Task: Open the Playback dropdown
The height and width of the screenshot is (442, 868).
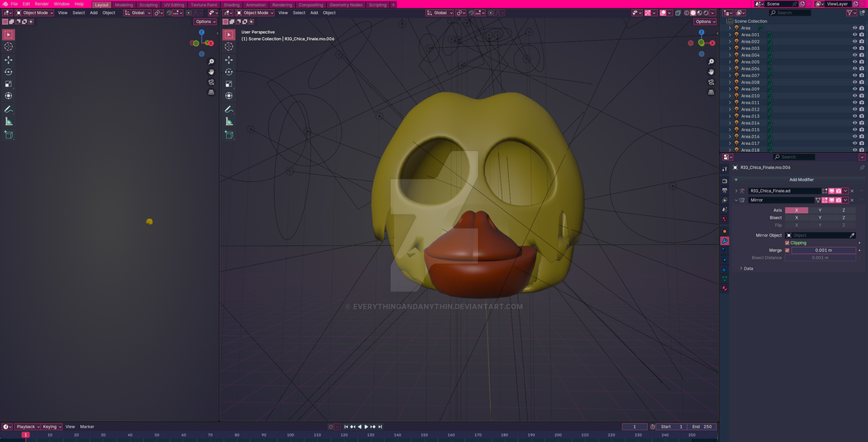Action: (x=26, y=426)
